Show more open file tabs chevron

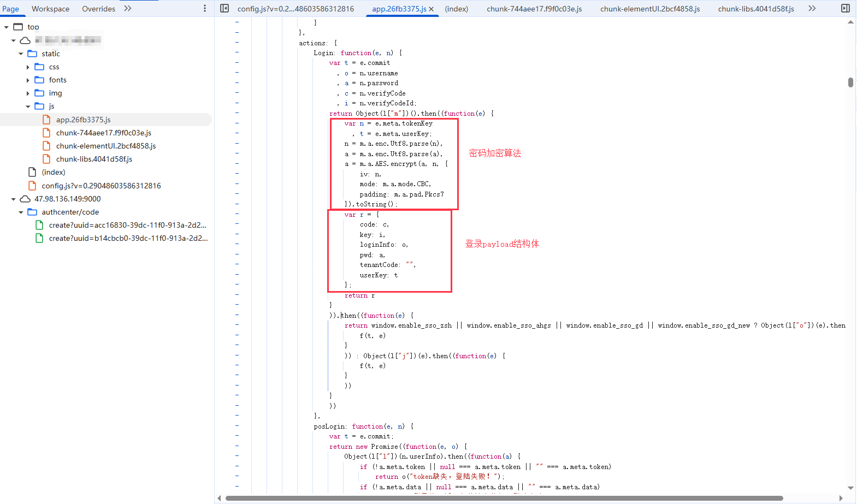(812, 9)
